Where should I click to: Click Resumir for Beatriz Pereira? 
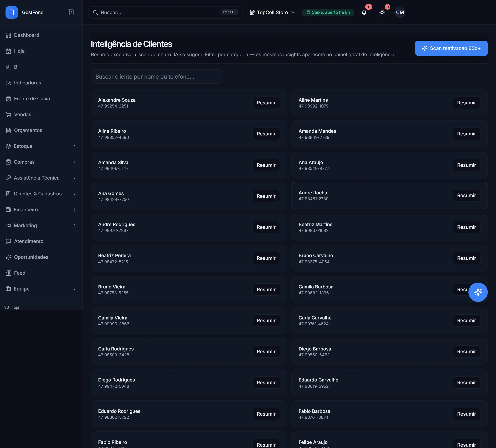point(266,258)
